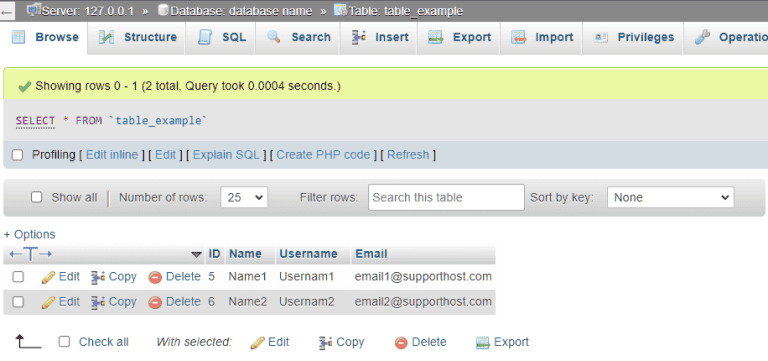The width and height of the screenshot is (768, 361).
Task: Click the Structure tab icon
Action: pyautogui.click(x=106, y=37)
